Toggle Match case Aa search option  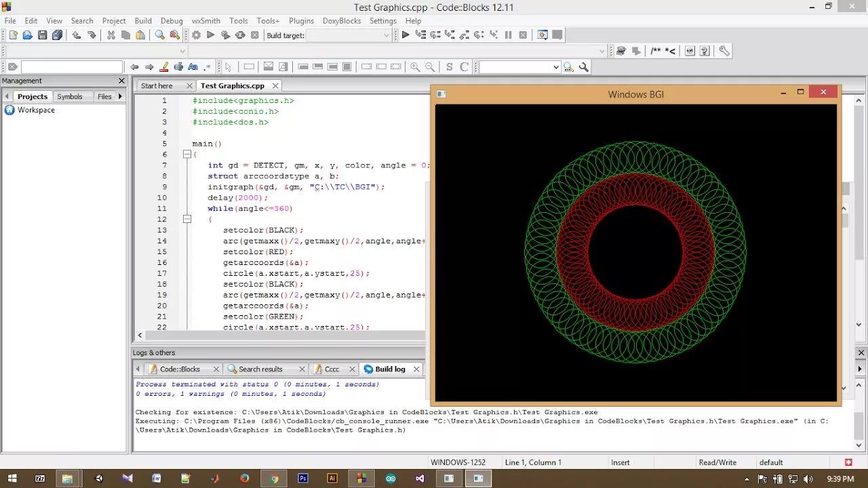[193, 67]
